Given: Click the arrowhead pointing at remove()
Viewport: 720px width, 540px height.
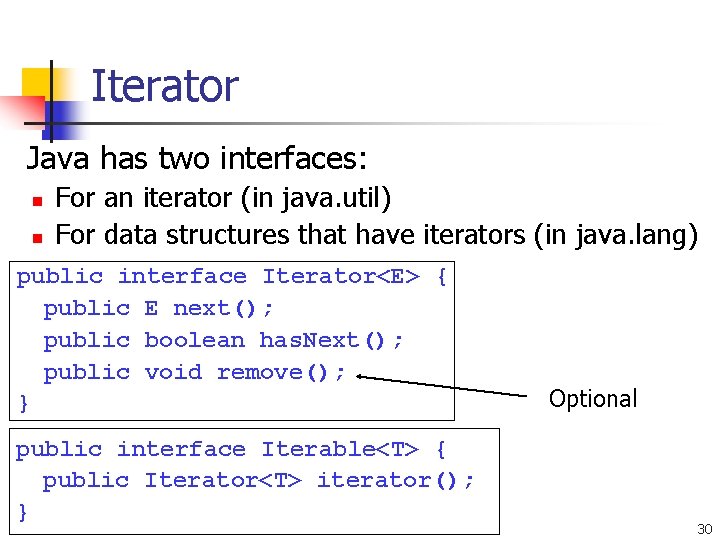Looking at the screenshot, I should pyautogui.click(x=361, y=377).
